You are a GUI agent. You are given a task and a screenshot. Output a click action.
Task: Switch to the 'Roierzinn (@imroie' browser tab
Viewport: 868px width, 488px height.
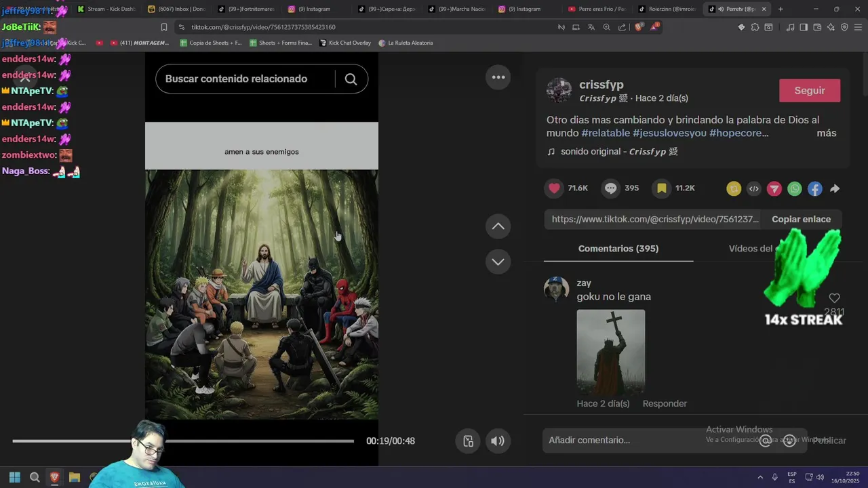tap(667, 9)
